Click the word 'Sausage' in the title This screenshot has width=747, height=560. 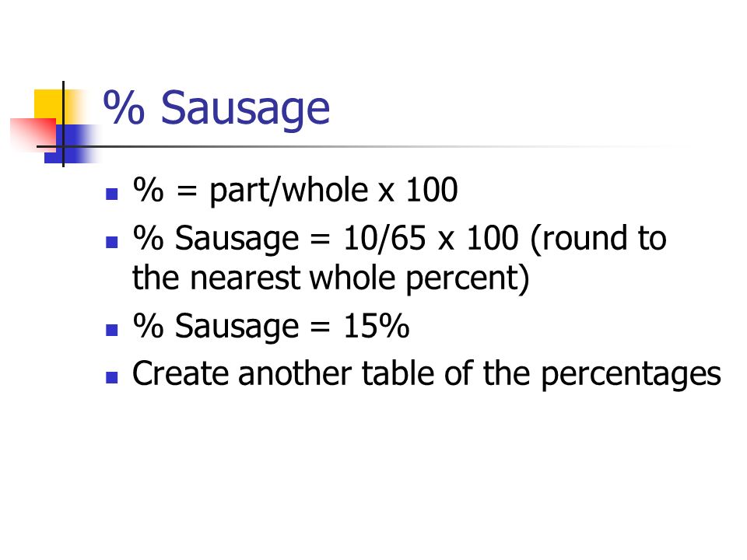[x=245, y=110]
